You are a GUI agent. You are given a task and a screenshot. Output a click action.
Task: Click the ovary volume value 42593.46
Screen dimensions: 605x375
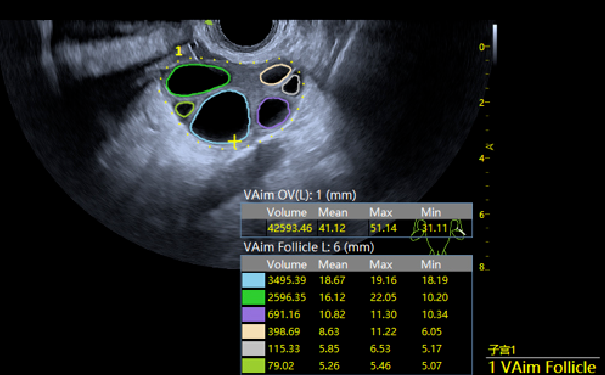[289, 228]
